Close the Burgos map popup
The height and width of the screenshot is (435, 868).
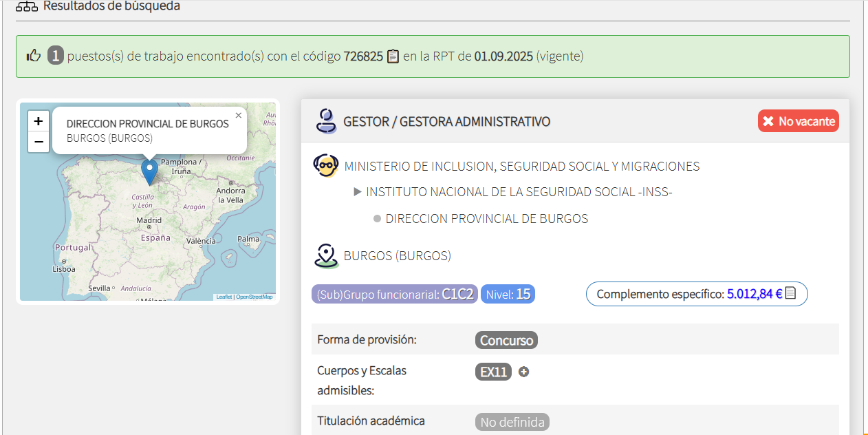click(238, 116)
